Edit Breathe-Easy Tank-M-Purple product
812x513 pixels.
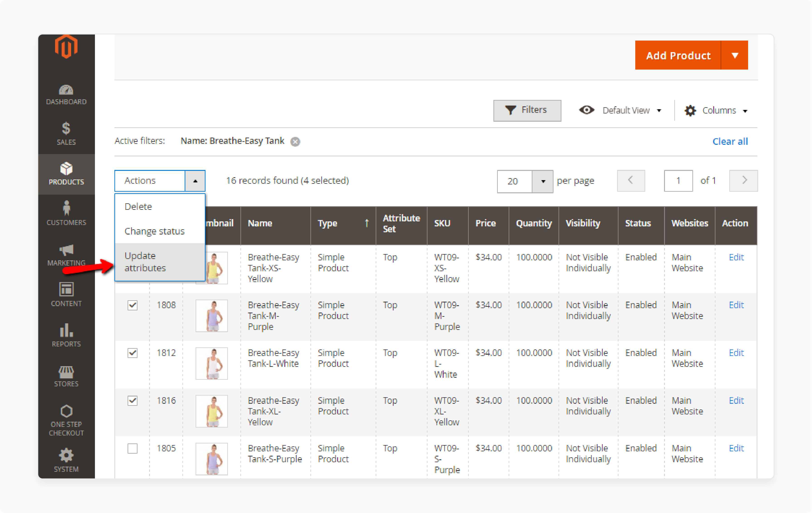tap(736, 305)
